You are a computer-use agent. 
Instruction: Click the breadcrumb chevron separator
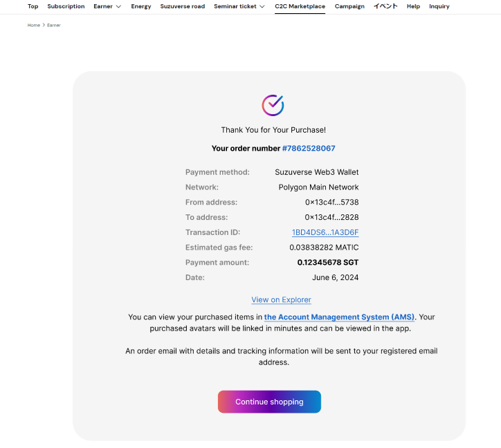(x=44, y=25)
